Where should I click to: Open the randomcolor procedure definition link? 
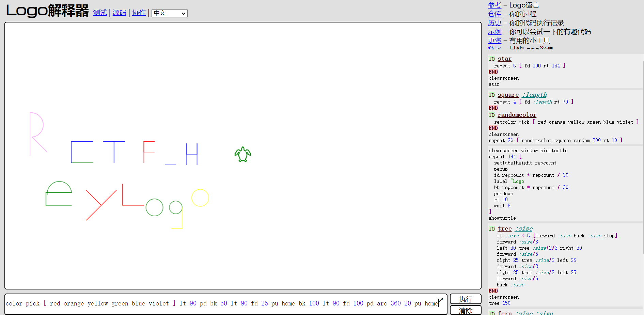pyautogui.click(x=517, y=115)
